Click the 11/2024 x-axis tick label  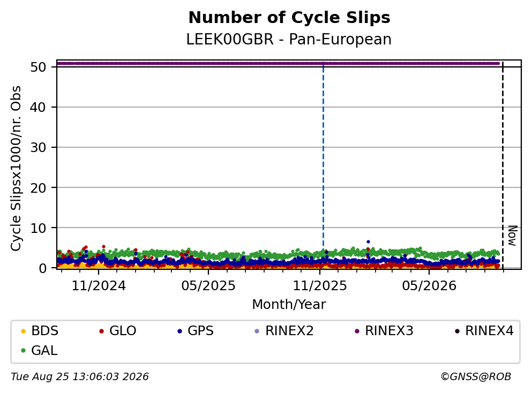(x=99, y=286)
